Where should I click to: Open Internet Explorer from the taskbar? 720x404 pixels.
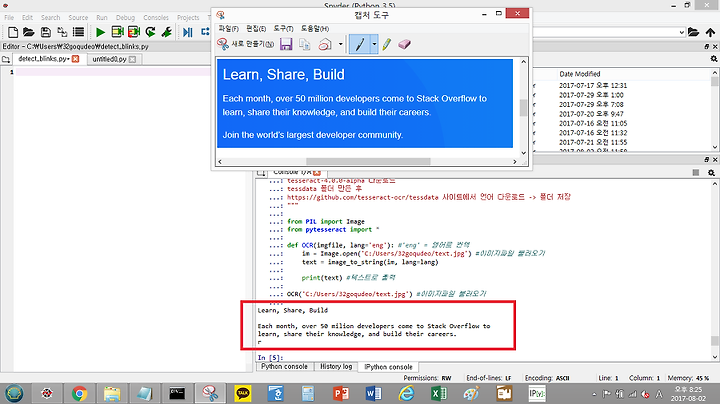(x=406, y=393)
